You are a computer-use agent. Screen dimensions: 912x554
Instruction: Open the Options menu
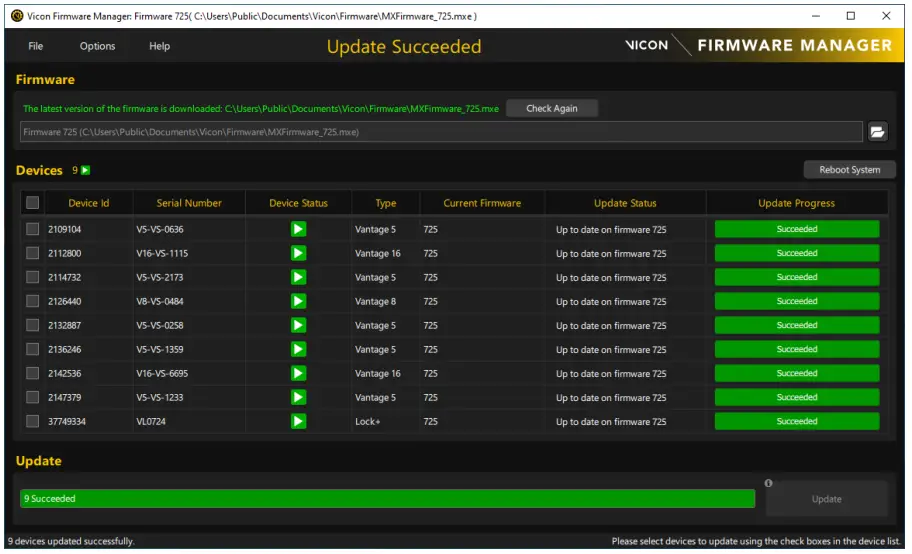pyautogui.click(x=97, y=46)
